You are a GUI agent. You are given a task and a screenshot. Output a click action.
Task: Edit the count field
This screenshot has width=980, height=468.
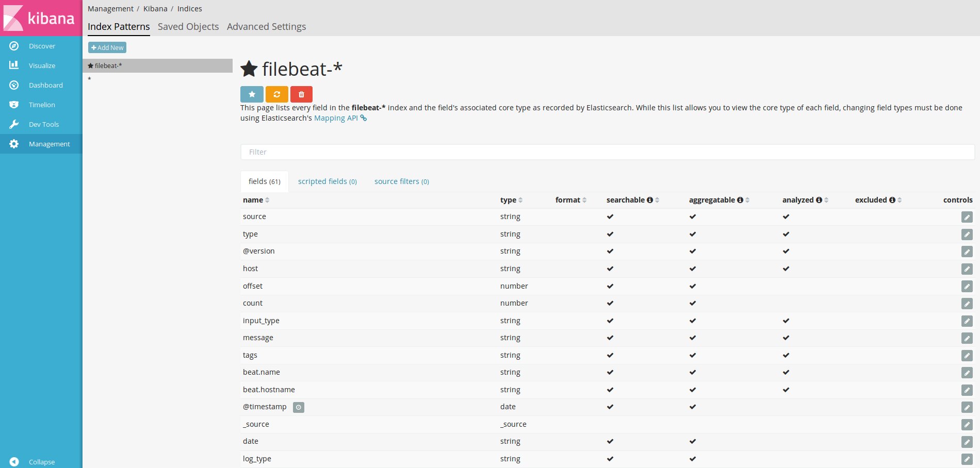[x=967, y=304]
